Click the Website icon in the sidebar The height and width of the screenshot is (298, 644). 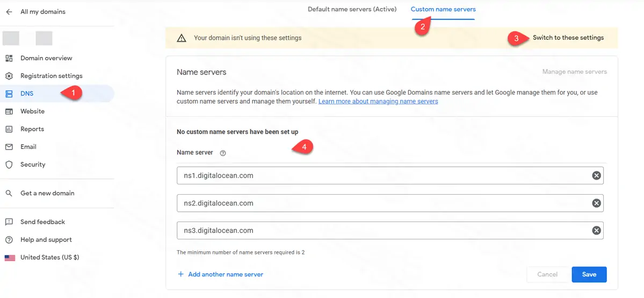pos(9,111)
